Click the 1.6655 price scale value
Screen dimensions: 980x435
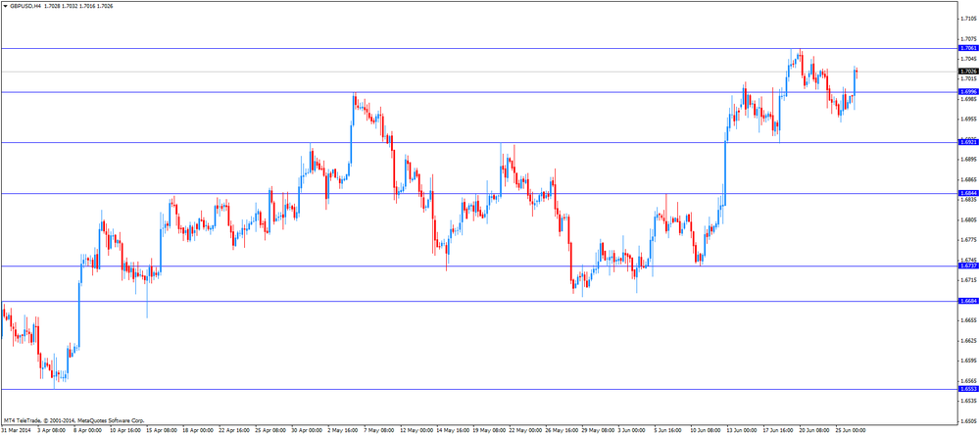[968, 320]
